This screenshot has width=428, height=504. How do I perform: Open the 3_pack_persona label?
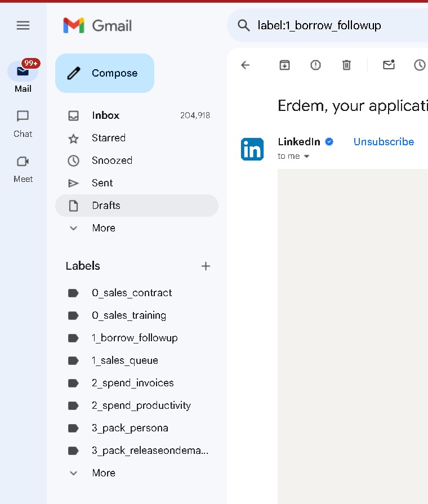137,428
